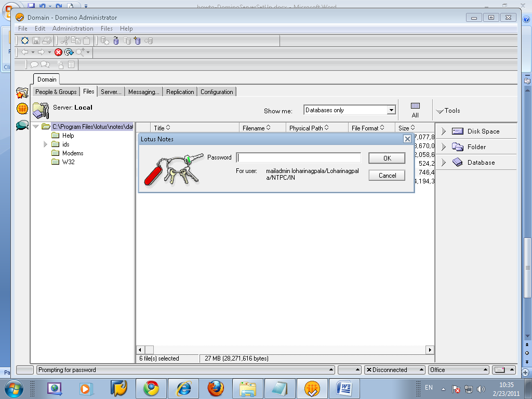Image resolution: width=532 pixels, height=399 pixels.
Task: Collapse the Tools panel triangle
Action: [440, 111]
